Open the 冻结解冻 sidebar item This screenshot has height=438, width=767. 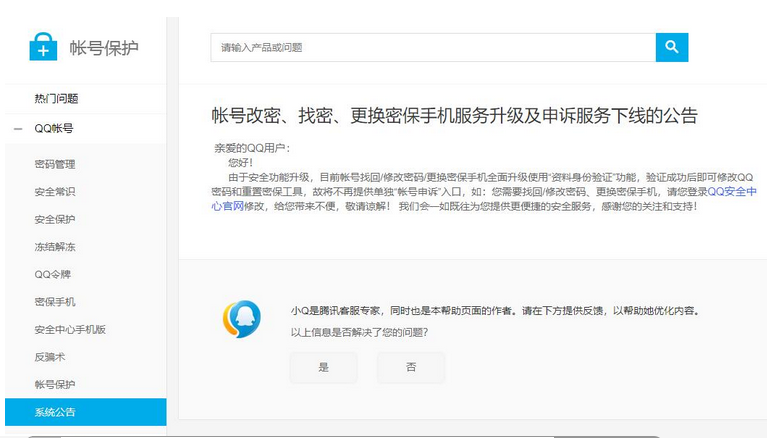55,247
